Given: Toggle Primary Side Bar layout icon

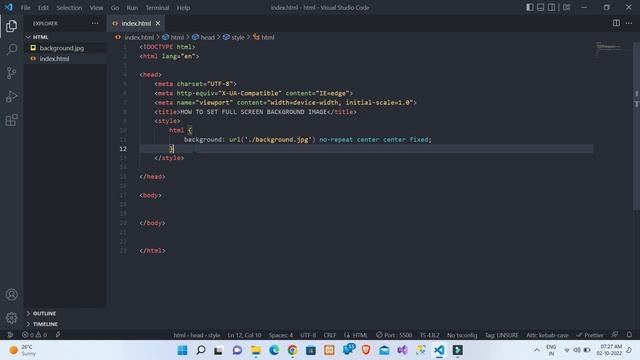Looking at the screenshot, I should click(x=529, y=7).
